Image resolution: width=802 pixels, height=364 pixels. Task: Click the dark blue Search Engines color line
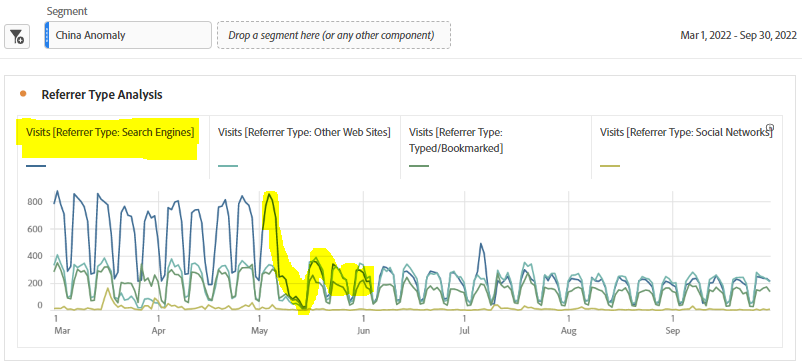coord(36,166)
